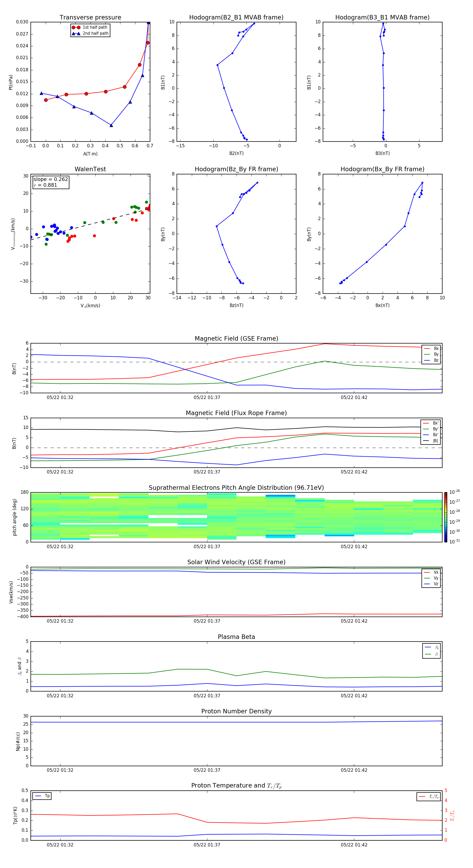Click the Suprathermal Electrons Pitch Angle Distribution title
The width and height of the screenshot is (473, 868).
click(x=236, y=488)
